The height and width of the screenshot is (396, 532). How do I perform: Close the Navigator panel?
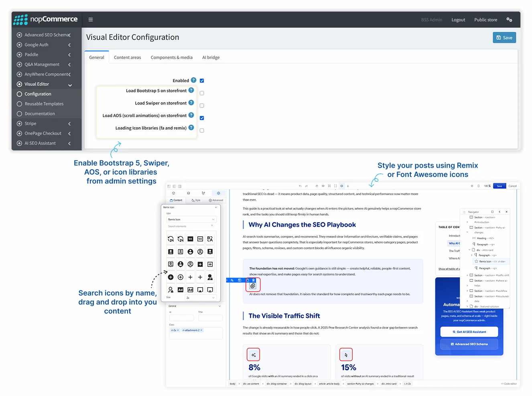[x=506, y=212]
